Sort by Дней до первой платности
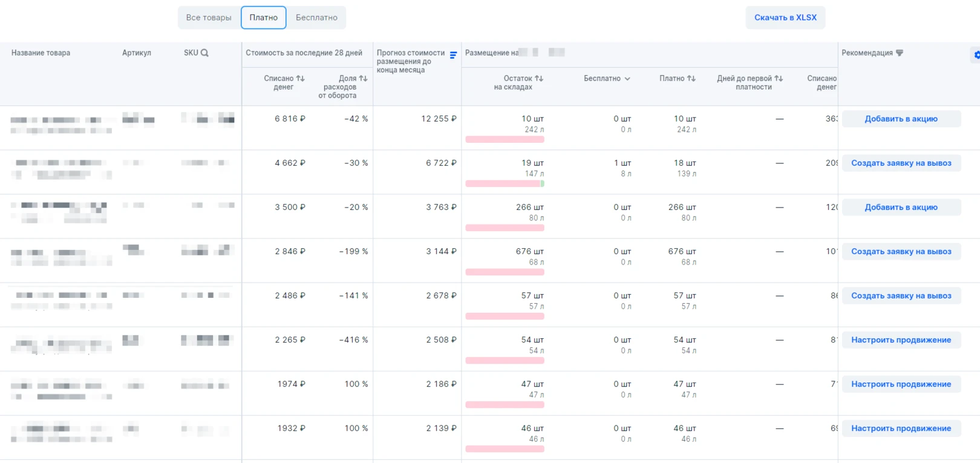This screenshot has width=980, height=463. tap(779, 79)
